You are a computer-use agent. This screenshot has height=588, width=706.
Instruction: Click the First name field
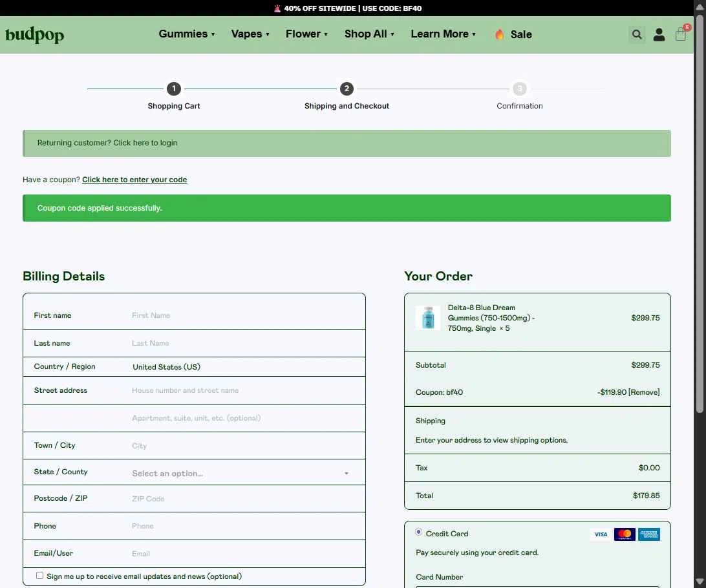(243, 315)
